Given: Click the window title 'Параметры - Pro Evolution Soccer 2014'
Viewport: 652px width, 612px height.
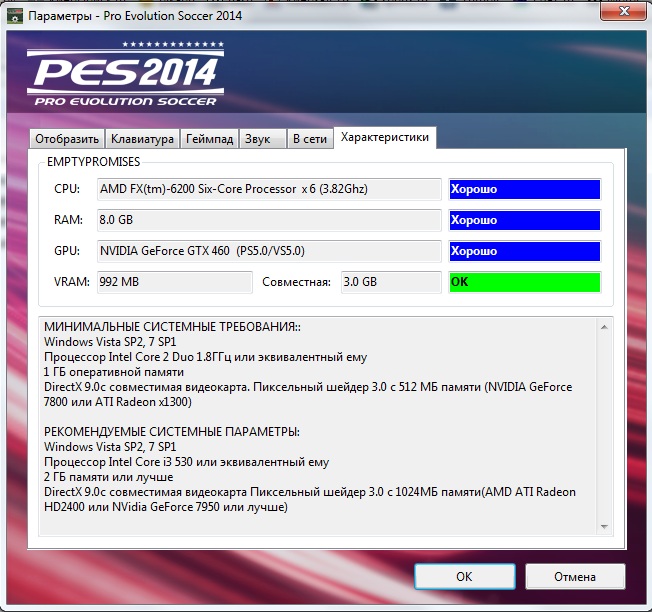Looking at the screenshot, I should [135, 16].
